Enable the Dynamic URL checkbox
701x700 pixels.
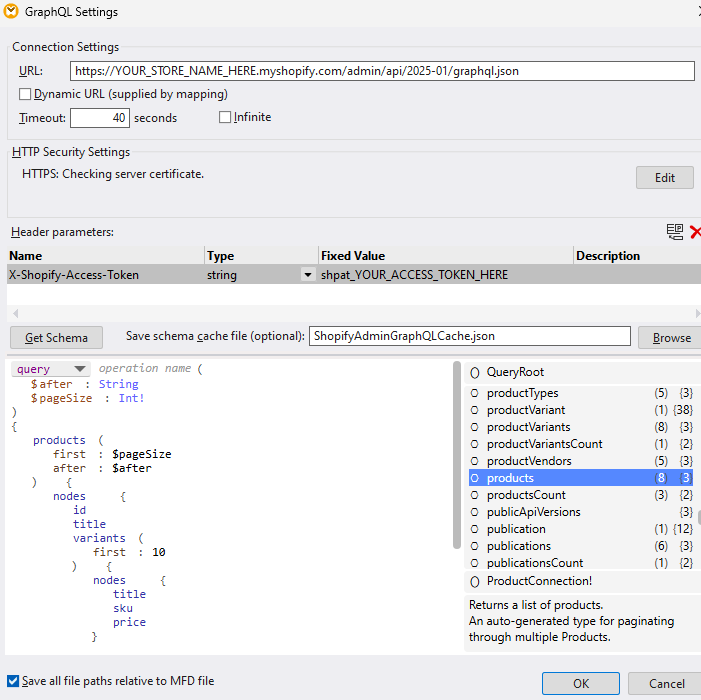25,94
